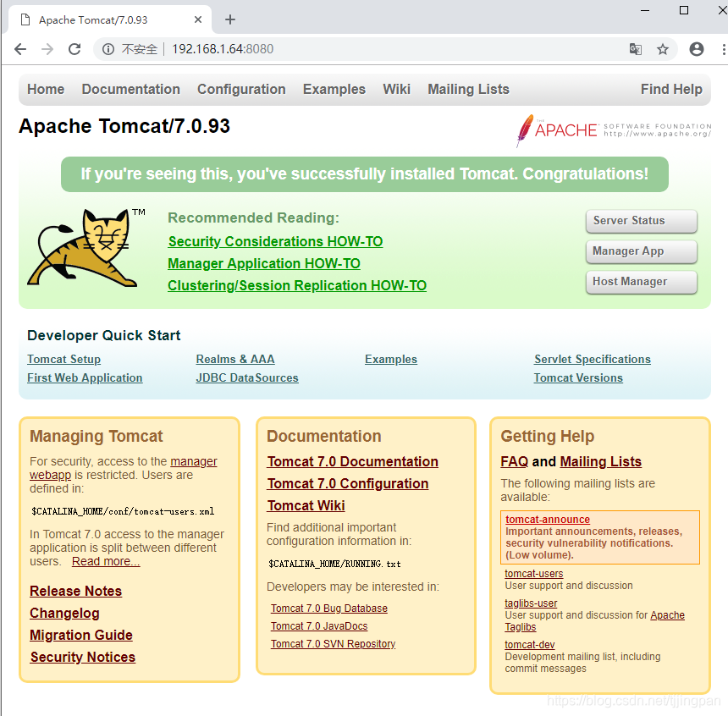This screenshot has height=716, width=728.
Task: Open the Documentation navigation item
Action: click(x=130, y=89)
